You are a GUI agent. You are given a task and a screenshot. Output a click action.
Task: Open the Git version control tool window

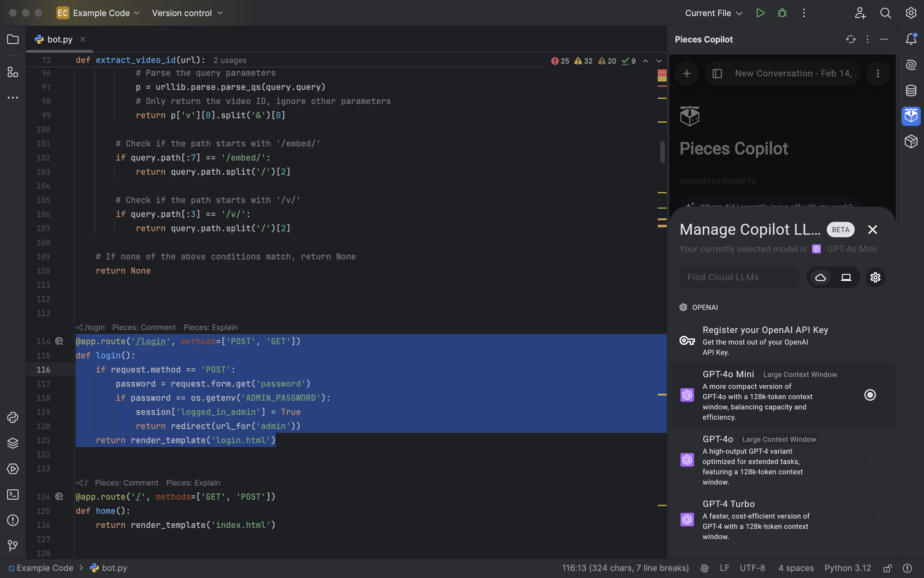tap(13, 546)
